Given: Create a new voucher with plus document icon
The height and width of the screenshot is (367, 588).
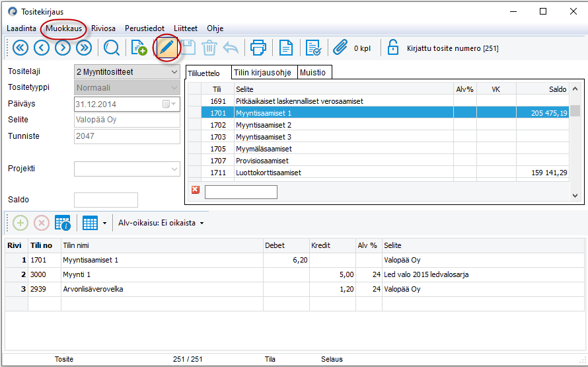Looking at the screenshot, I should tap(139, 48).
